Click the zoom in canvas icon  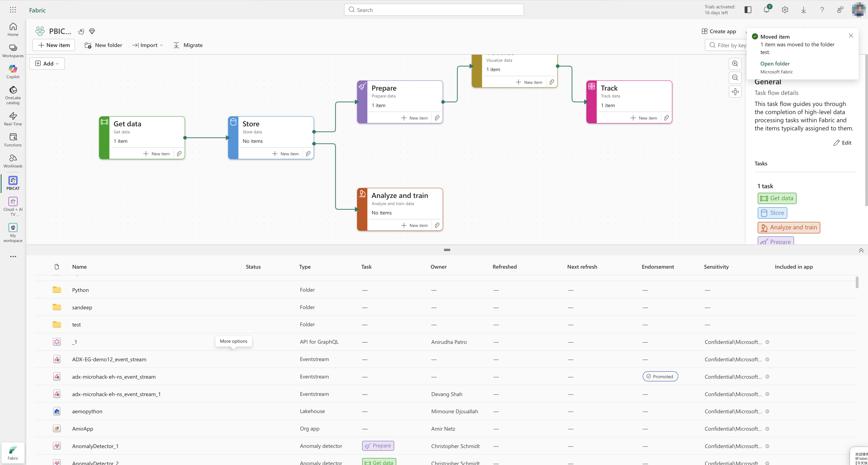point(735,64)
